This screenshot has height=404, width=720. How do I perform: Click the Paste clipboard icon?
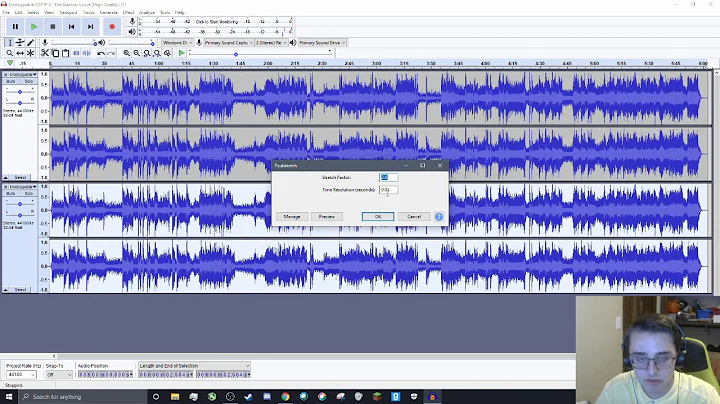pos(66,53)
